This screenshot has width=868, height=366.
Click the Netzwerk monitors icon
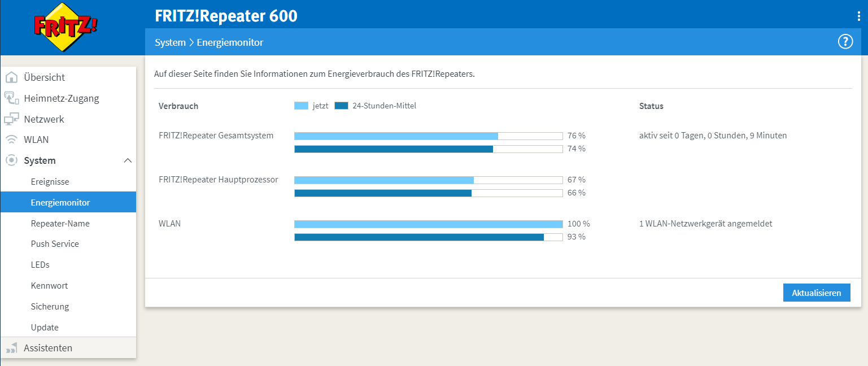click(11, 119)
